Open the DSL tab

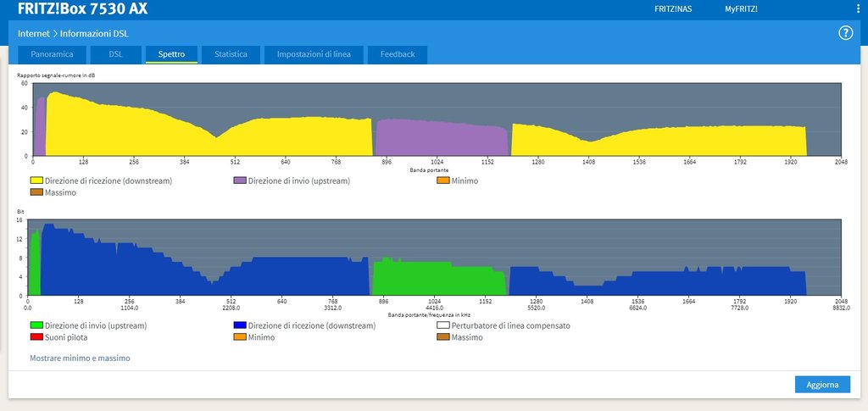116,54
